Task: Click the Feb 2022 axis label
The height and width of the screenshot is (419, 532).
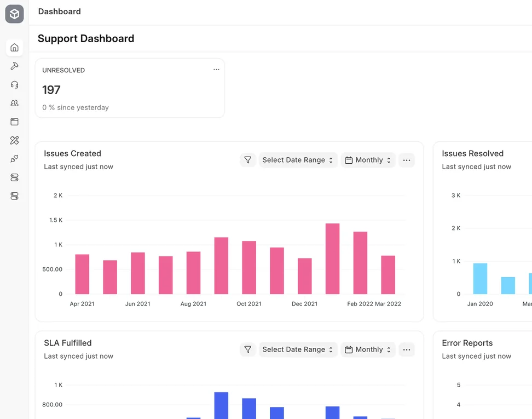Action: pyautogui.click(x=360, y=304)
